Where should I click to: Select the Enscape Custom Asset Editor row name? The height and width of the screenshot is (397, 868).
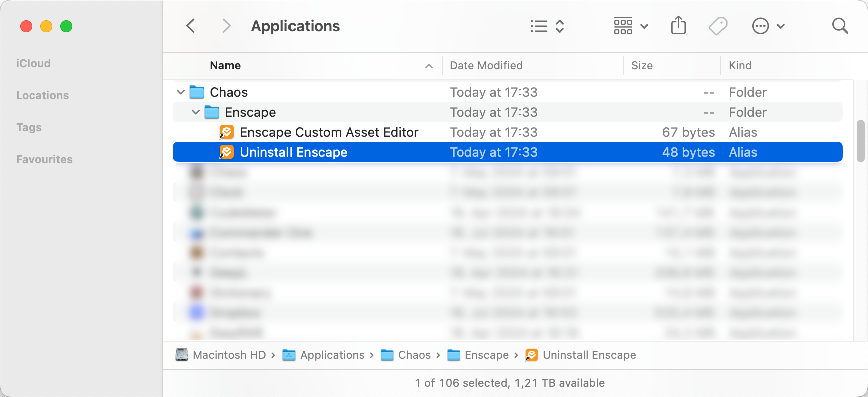point(329,132)
